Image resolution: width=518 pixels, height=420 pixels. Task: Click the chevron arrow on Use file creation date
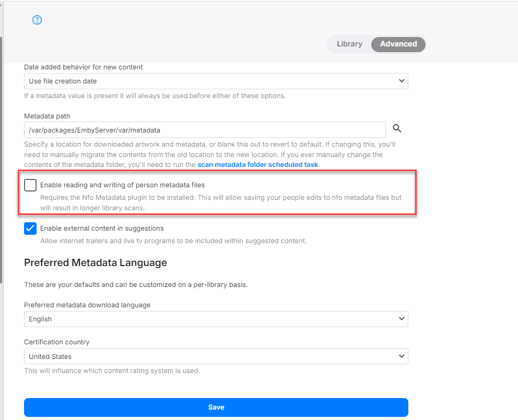coord(401,81)
